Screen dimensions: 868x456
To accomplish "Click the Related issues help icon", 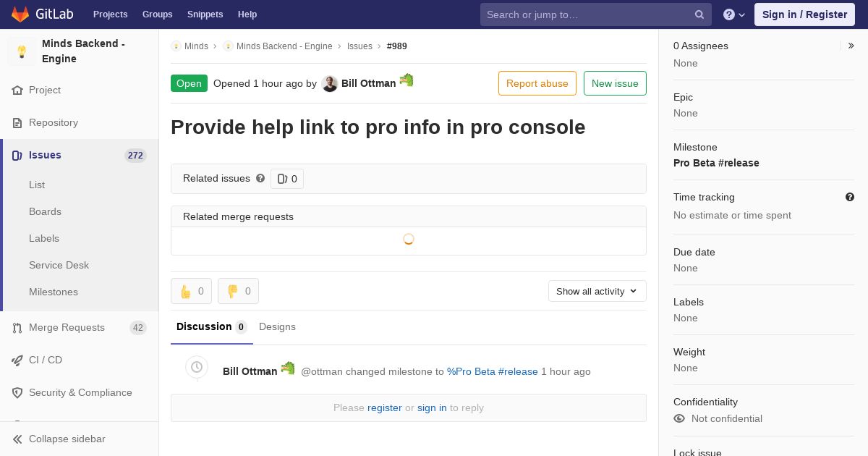I will (260, 178).
